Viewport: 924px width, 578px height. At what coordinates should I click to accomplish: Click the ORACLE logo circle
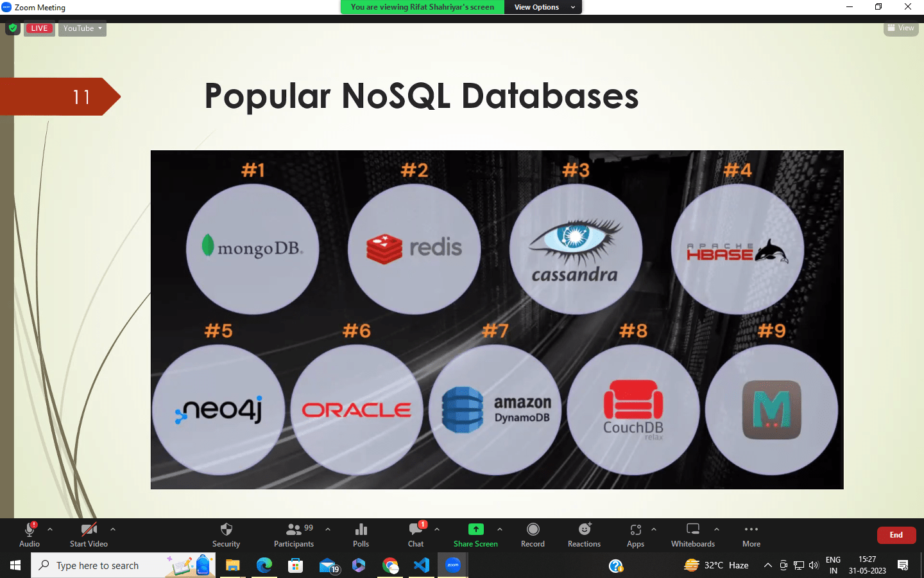click(x=357, y=410)
